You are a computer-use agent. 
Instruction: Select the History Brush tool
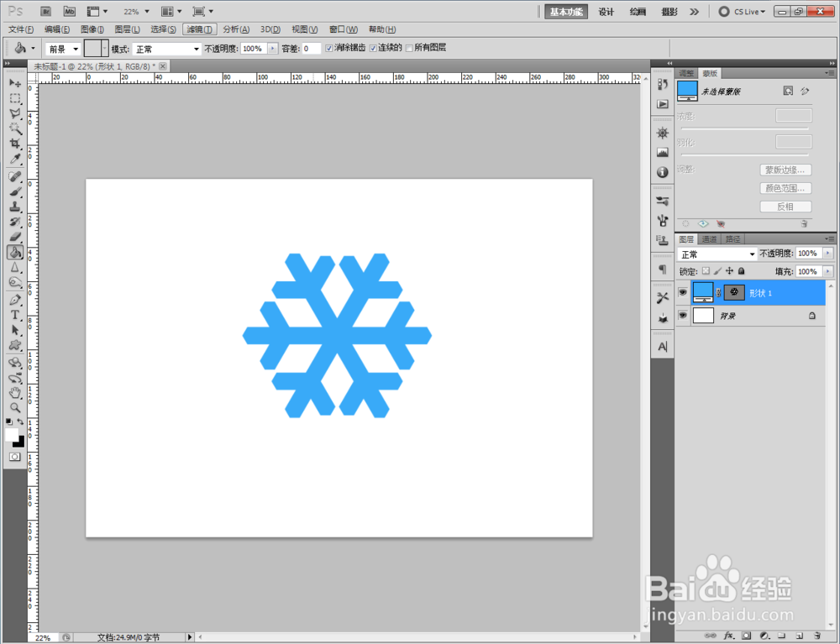tap(15, 221)
